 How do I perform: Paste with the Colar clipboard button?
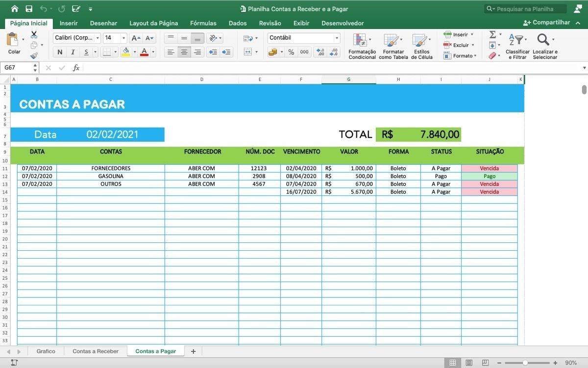[x=14, y=43]
